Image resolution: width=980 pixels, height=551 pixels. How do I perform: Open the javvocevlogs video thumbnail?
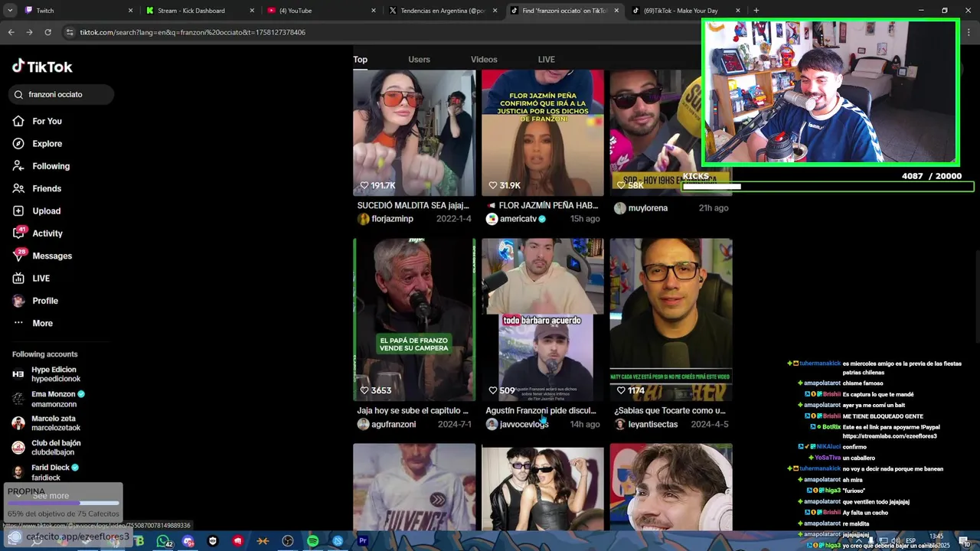tap(543, 319)
